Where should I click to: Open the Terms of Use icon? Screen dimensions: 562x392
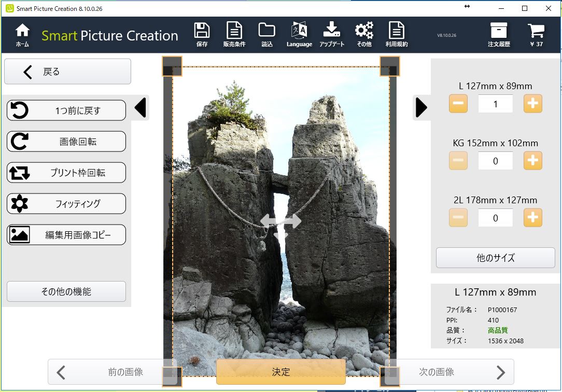pyautogui.click(x=397, y=35)
